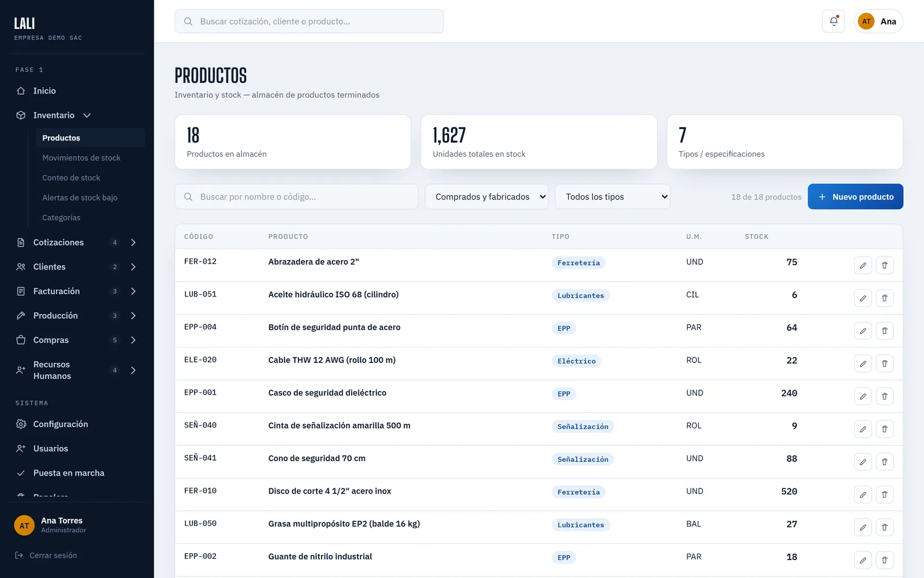
Task: Delete the Cable THW 12 AWG row
Action: click(885, 364)
